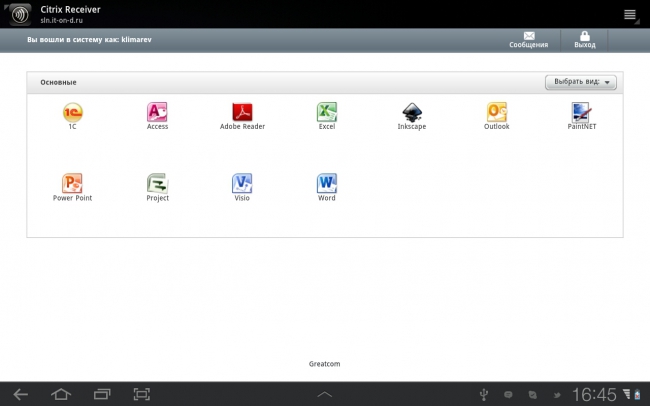Open the system clock showing 16:45

pos(594,394)
